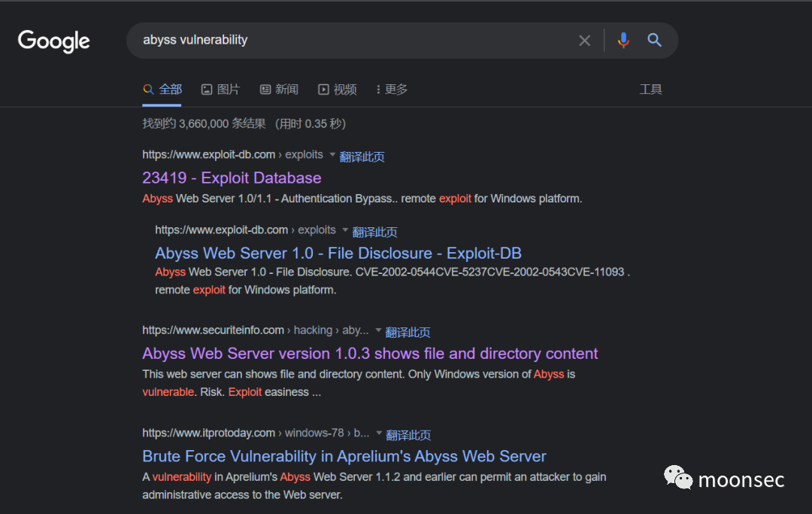
Task: Click 翻译此页 for the itprotoday.com result
Action: tap(408, 435)
